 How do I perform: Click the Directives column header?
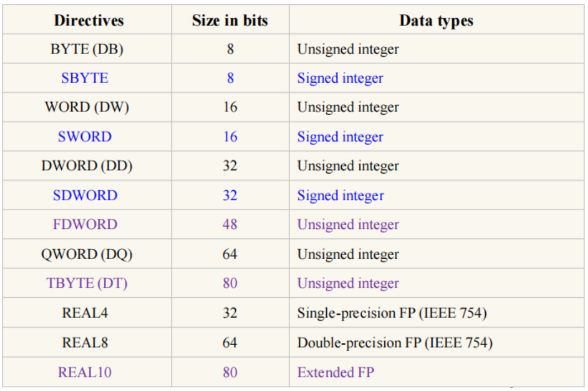click(x=88, y=21)
